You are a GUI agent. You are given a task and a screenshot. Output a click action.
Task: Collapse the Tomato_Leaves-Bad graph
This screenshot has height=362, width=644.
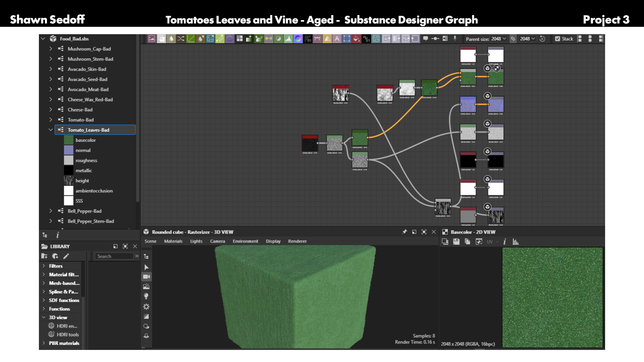tap(51, 130)
